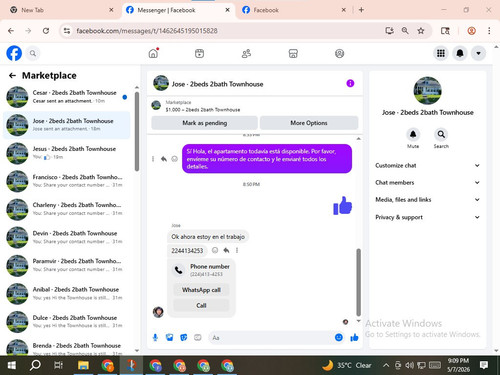Open the Windows Start menu
Screen dimensions: 500x375
[12, 365]
